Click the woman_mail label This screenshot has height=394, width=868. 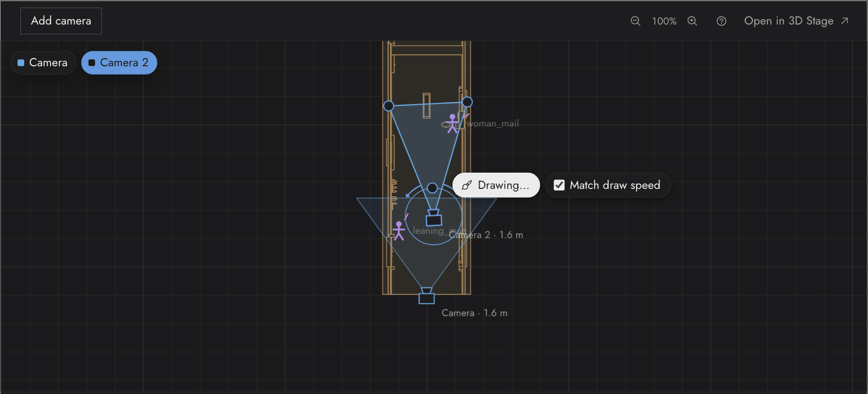tap(493, 124)
